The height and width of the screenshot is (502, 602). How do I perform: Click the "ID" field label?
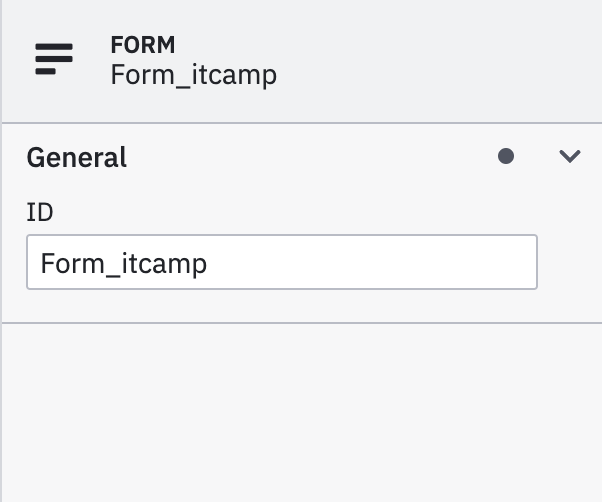click(x=40, y=212)
